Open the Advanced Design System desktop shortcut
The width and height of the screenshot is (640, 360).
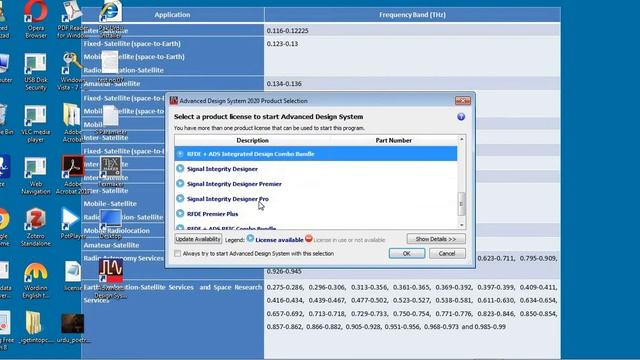(x=111, y=279)
